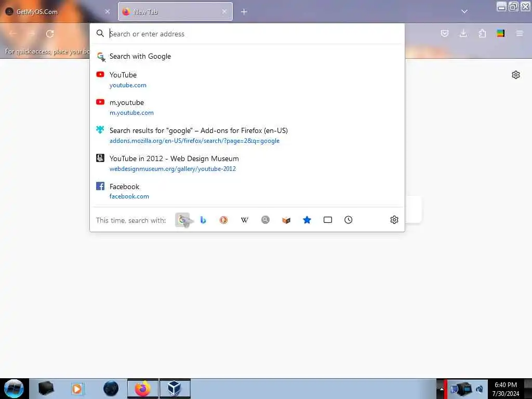Image resolution: width=532 pixels, height=399 pixels.
Task: Open the dark globe taskbar icon
Action: (111, 389)
